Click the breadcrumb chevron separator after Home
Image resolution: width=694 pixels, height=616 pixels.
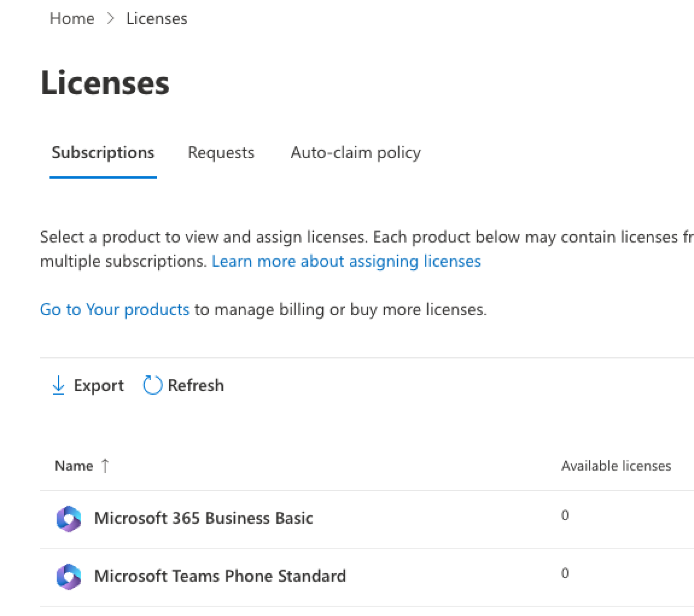(x=110, y=19)
